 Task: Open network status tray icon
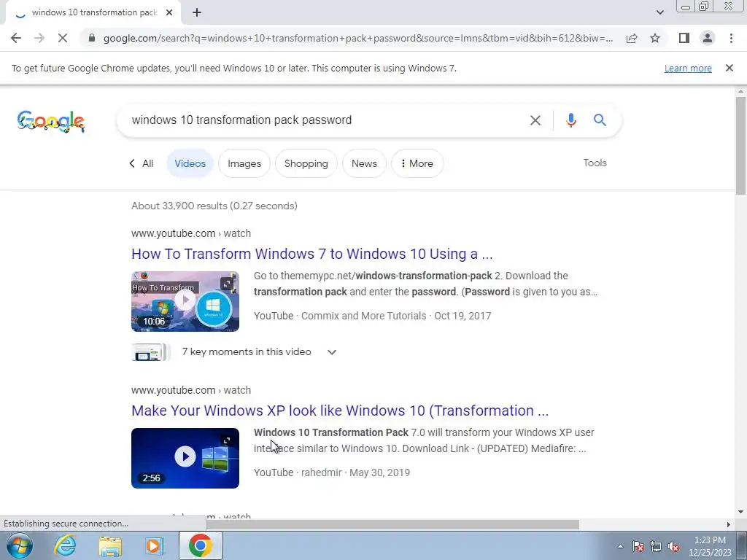tap(656, 546)
